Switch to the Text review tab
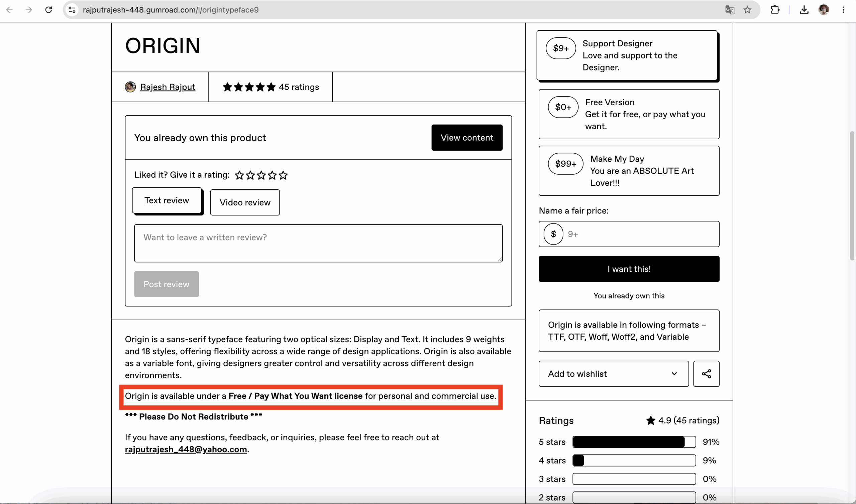Image resolution: width=856 pixels, height=504 pixels. [167, 200]
